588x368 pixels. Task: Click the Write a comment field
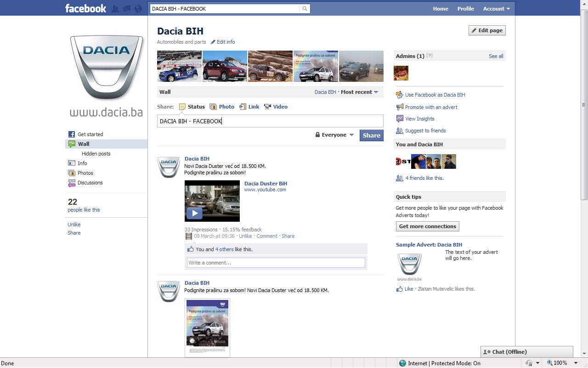pos(276,263)
